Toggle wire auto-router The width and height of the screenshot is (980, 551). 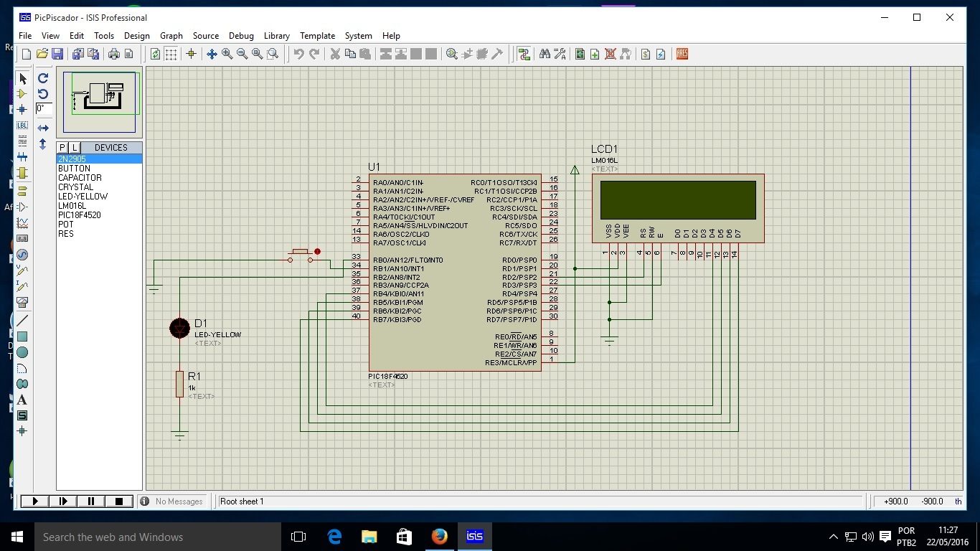click(524, 54)
